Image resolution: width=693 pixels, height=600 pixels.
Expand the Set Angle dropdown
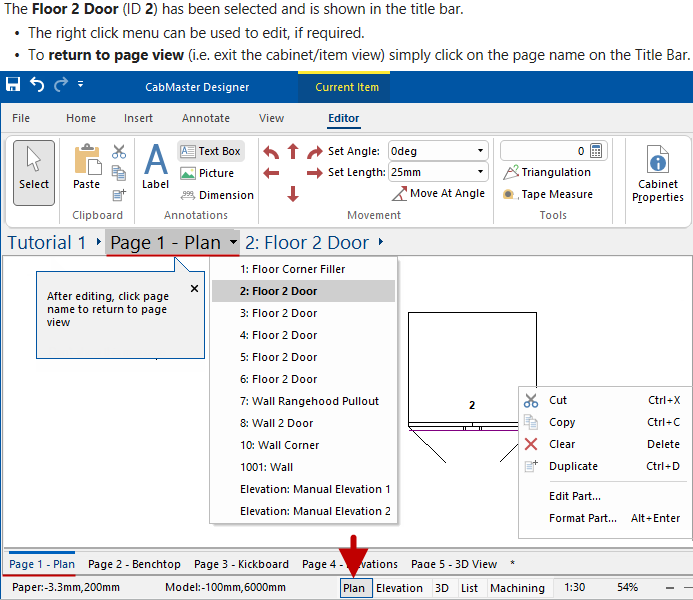pyautogui.click(x=481, y=151)
